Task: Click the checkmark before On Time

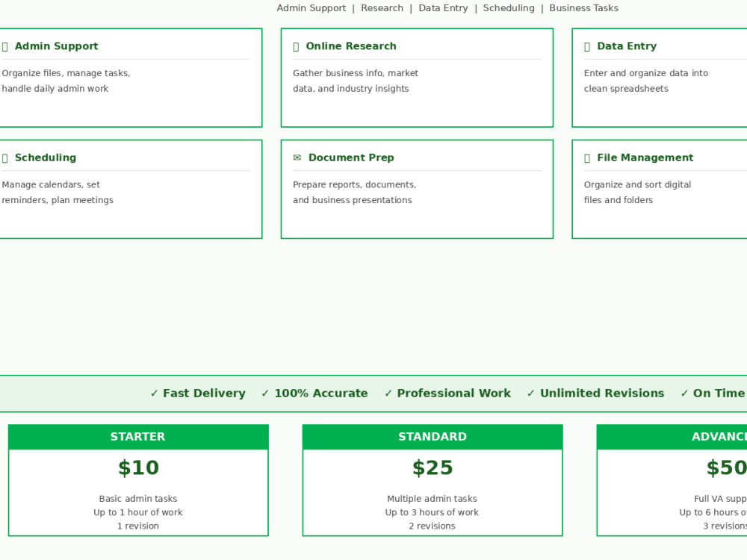Action: [684, 393]
